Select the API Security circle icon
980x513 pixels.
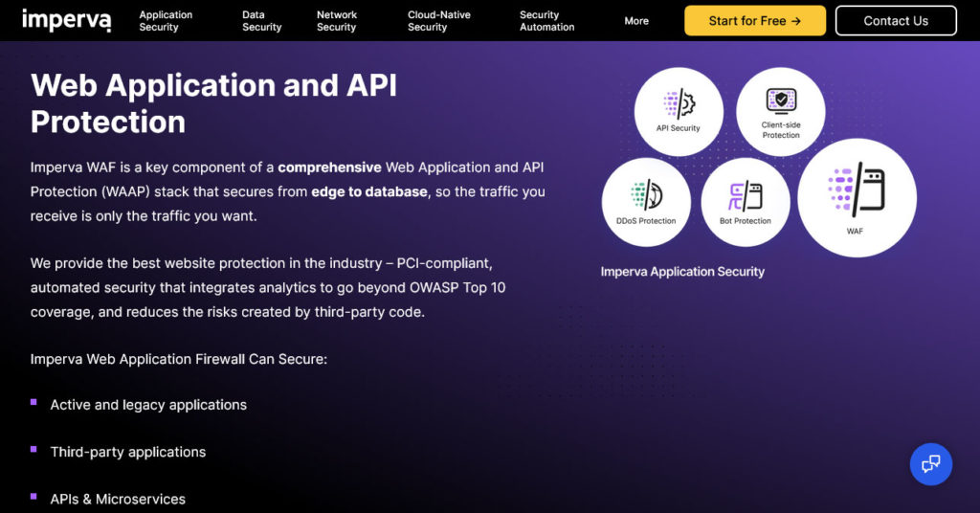coord(679,112)
